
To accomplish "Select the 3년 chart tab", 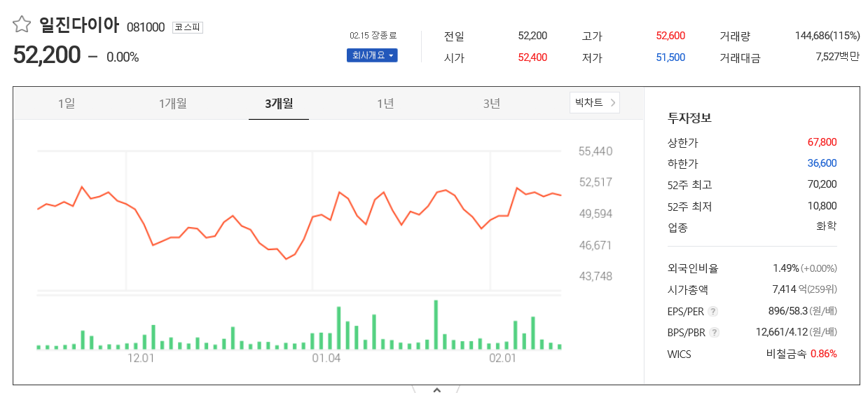I will (x=492, y=104).
